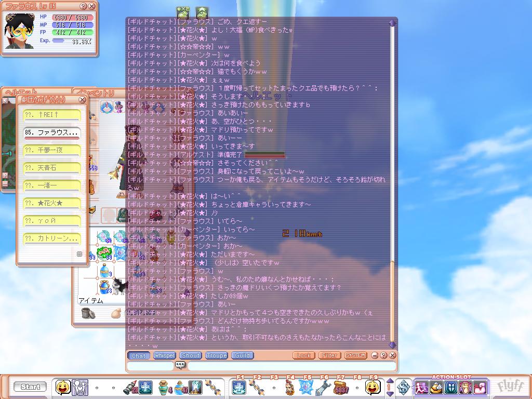532x399 pixels.
Task: Open the Start menu button
Action: tap(31, 387)
